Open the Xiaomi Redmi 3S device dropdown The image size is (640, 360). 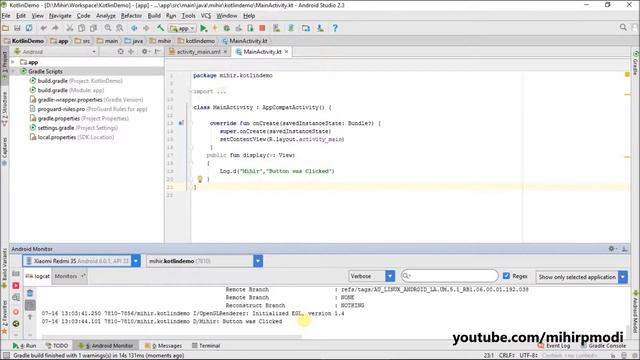(82, 261)
